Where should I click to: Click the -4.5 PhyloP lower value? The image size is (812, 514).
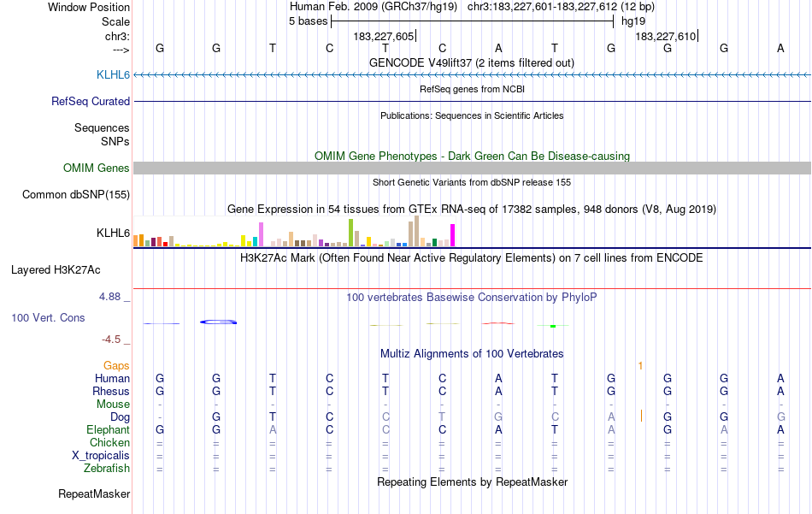point(111,340)
